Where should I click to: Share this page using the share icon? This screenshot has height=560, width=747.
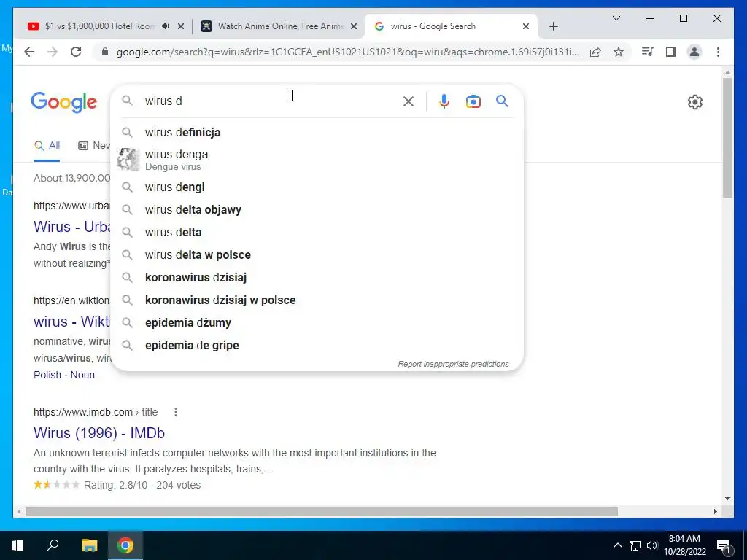point(595,52)
